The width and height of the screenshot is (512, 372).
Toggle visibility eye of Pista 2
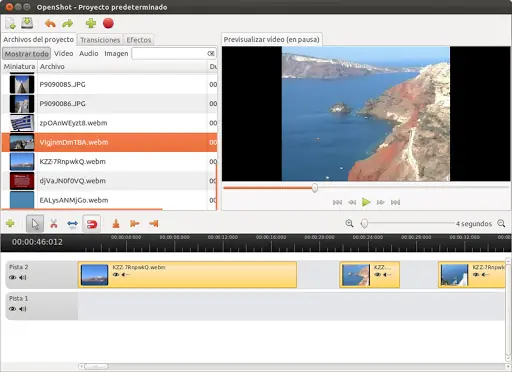[13, 277]
